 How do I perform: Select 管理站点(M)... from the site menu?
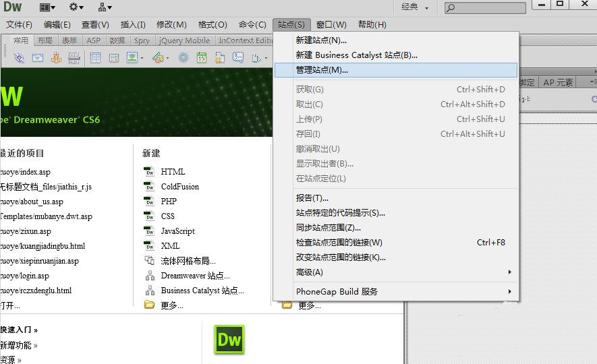click(322, 70)
